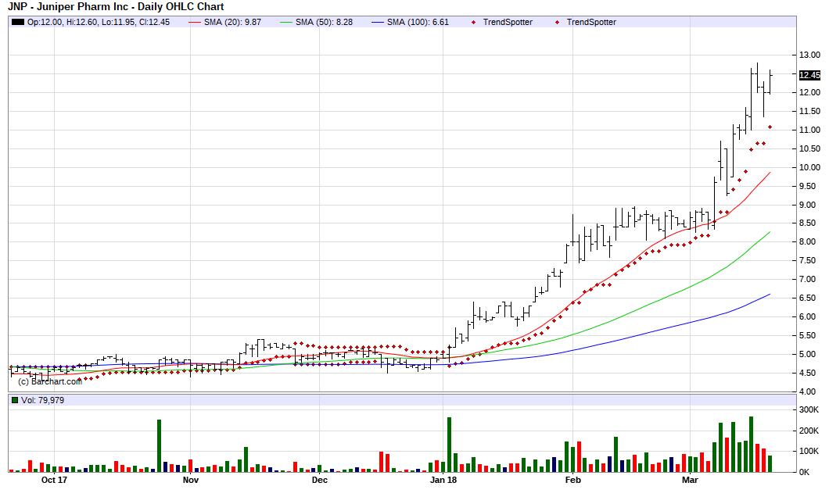Click the black OHLC legend swatch
This screenshot has height=504, width=829.
click(x=18, y=22)
